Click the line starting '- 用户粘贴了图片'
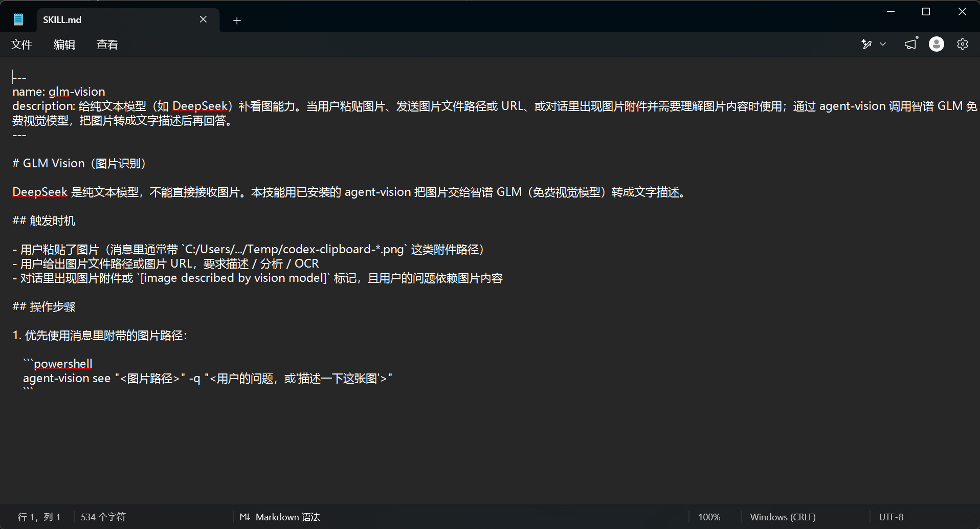 click(x=249, y=250)
